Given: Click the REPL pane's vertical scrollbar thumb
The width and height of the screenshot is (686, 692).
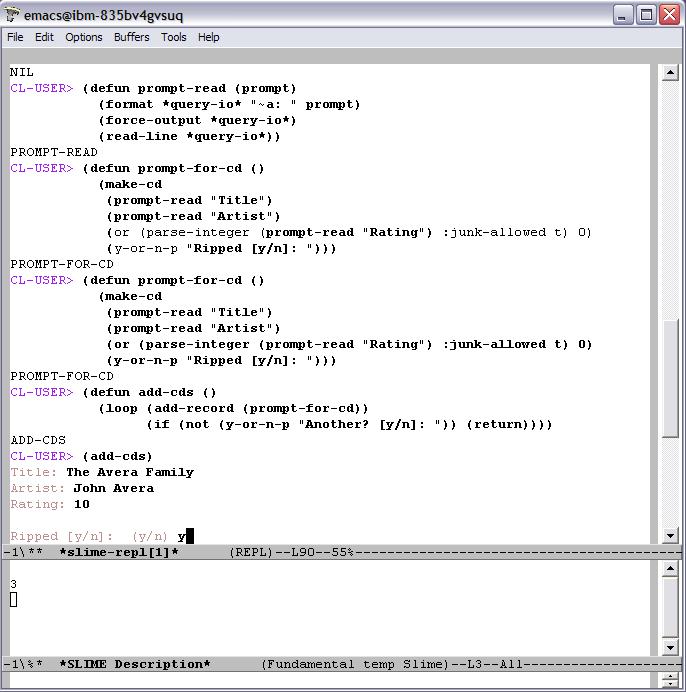Looking at the screenshot, I should coord(671,378).
